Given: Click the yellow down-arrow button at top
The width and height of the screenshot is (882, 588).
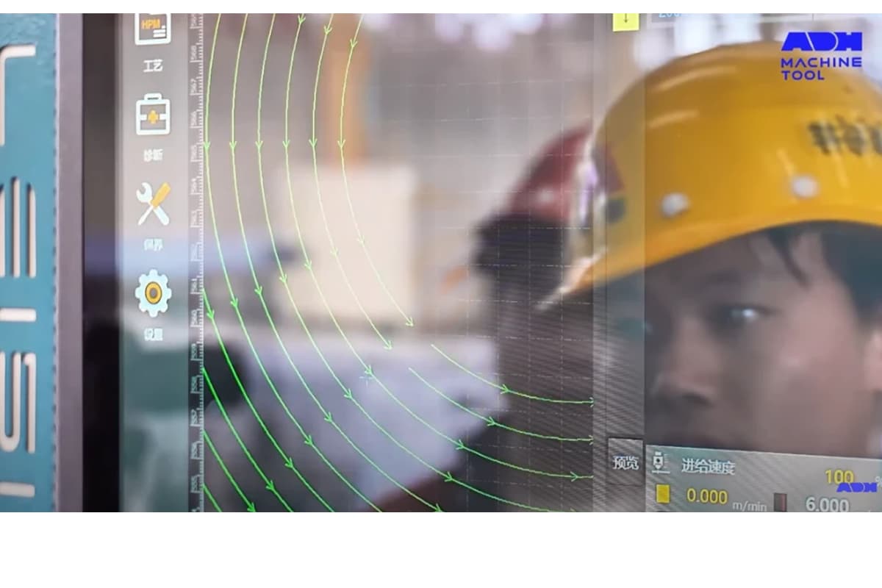Looking at the screenshot, I should click(625, 21).
